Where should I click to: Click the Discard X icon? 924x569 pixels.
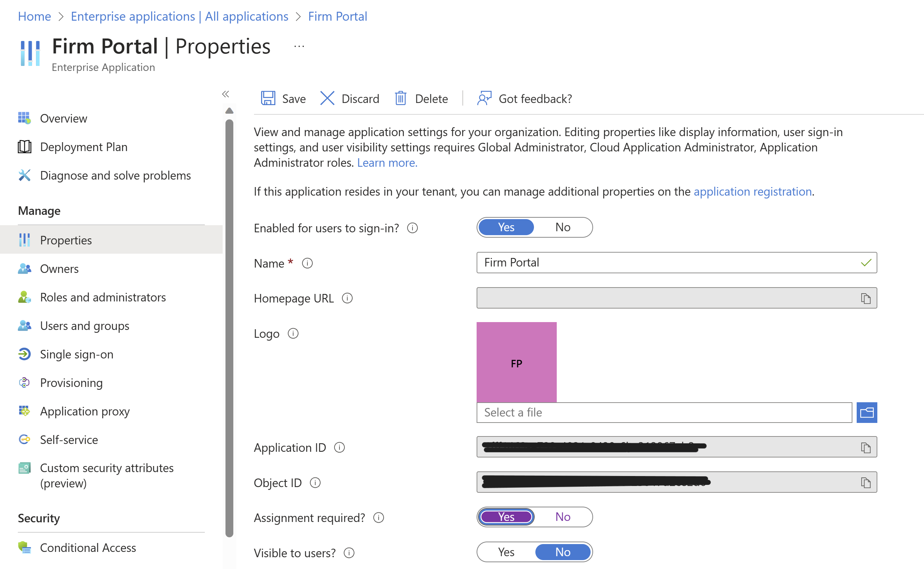click(327, 99)
